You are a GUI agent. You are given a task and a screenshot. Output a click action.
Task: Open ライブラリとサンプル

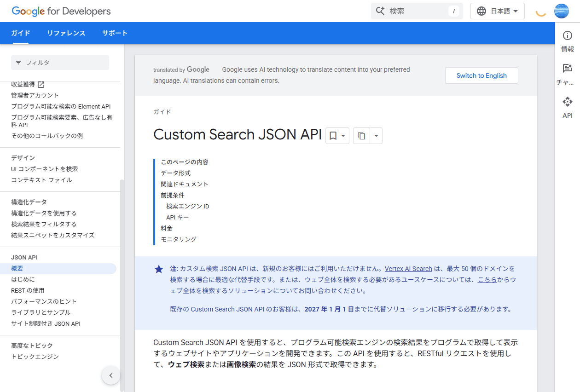41,312
